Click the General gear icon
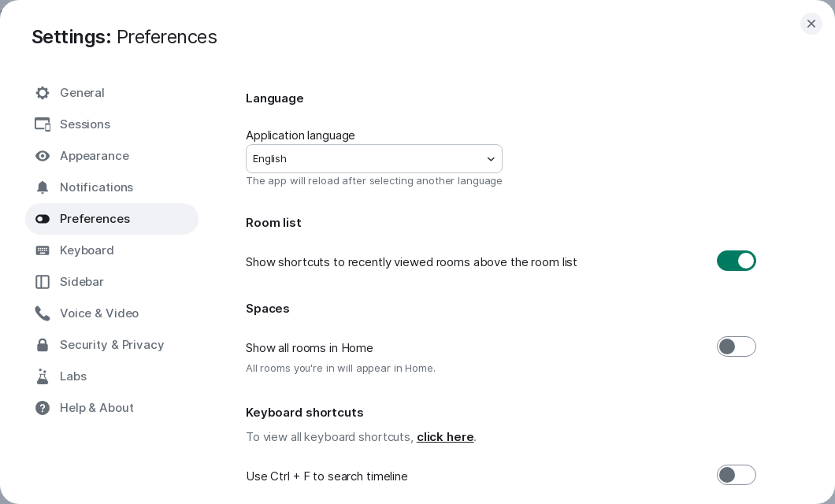 (43, 93)
